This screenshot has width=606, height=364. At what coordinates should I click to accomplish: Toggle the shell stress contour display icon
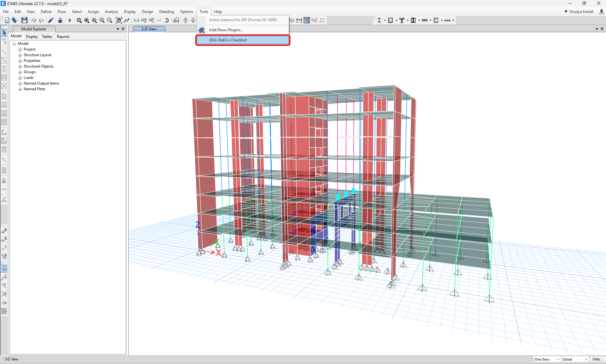coord(306,20)
